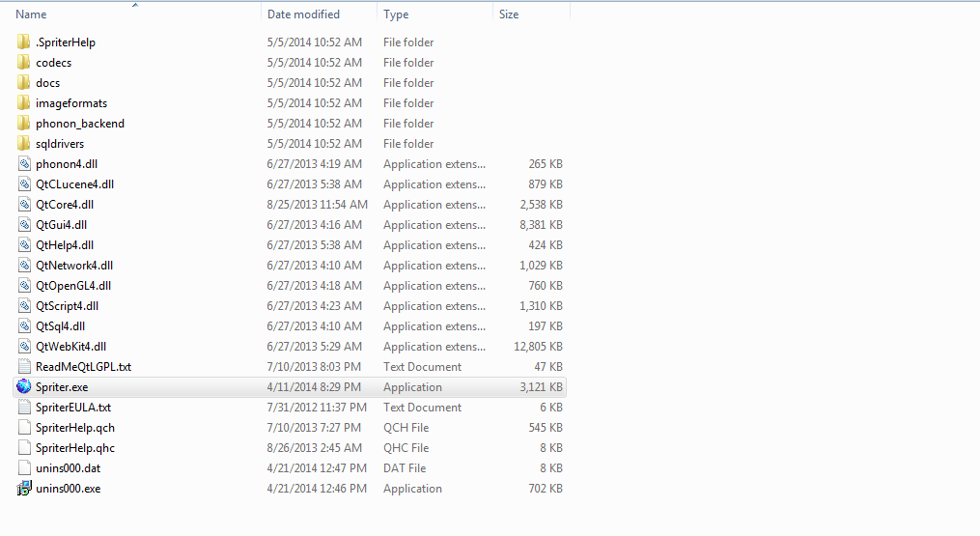Select the Spriter.exe file name

(x=62, y=387)
